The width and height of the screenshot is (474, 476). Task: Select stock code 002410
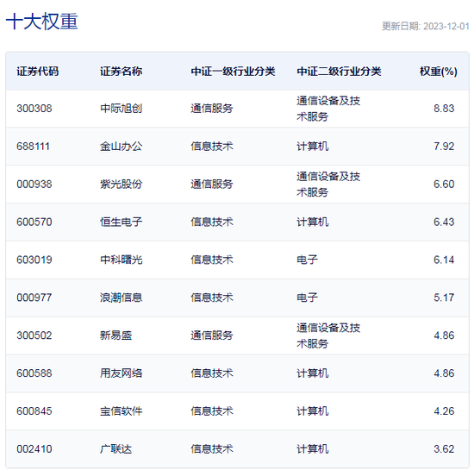(34, 449)
